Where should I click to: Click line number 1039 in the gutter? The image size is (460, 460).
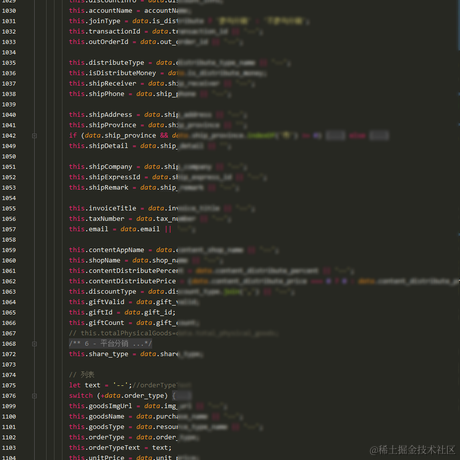click(x=9, y=104)
